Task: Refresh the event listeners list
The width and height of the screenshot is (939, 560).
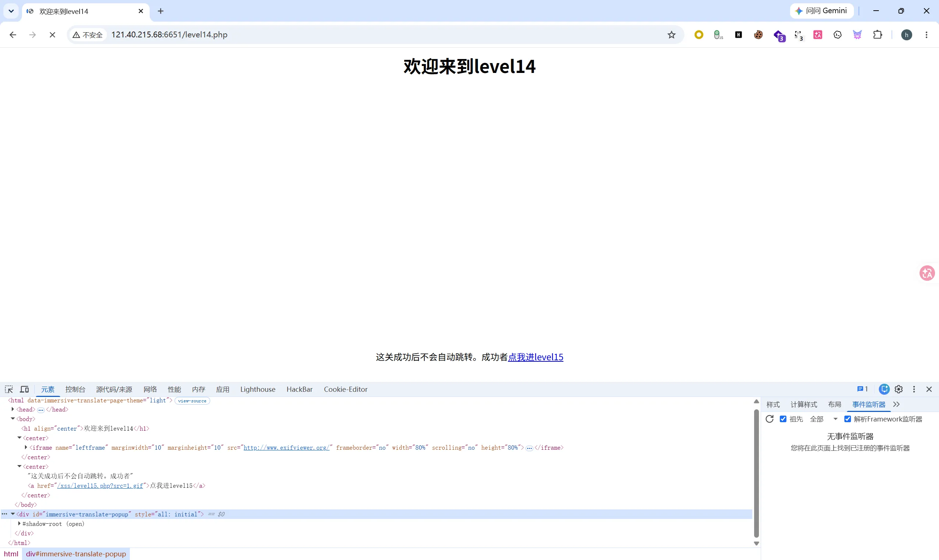Action: click(x=770, y=419)
